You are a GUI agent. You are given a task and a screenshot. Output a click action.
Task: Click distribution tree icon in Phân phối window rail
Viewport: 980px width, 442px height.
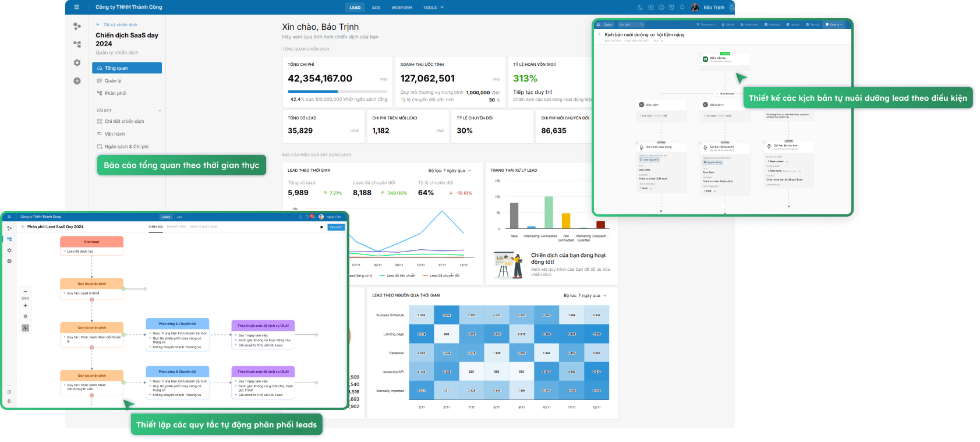tap(9, 239)
